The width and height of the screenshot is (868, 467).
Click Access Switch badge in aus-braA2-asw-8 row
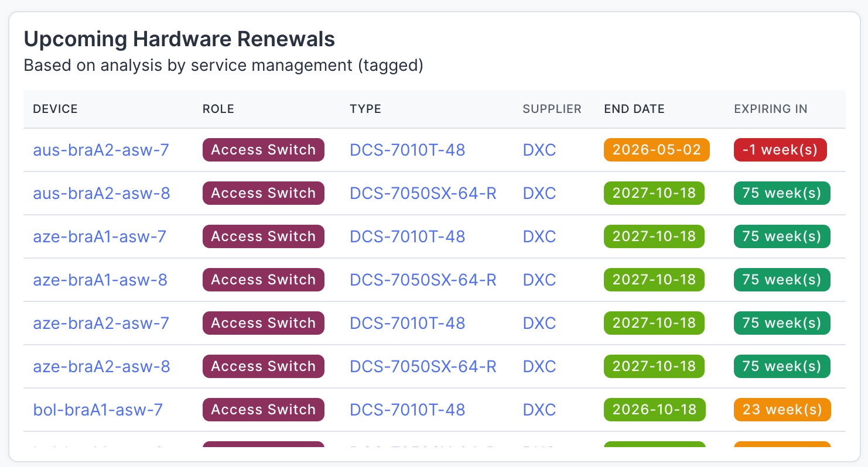coord(264,193)
